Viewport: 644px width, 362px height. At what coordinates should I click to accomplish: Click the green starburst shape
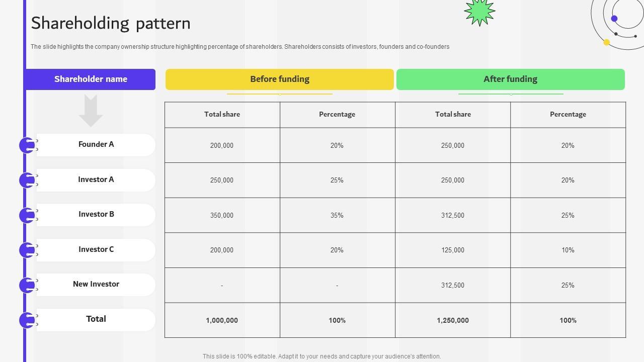pyautogui.click(x=479, y=11)
